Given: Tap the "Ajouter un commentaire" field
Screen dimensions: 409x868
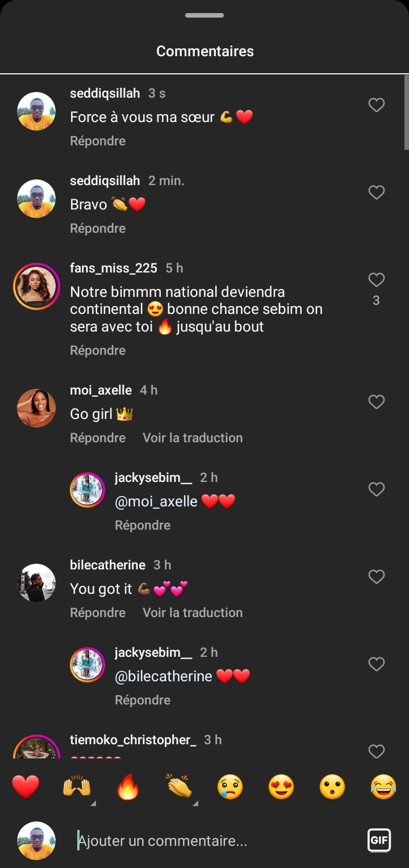Looking at the screenshot, I should coord(216,841).
